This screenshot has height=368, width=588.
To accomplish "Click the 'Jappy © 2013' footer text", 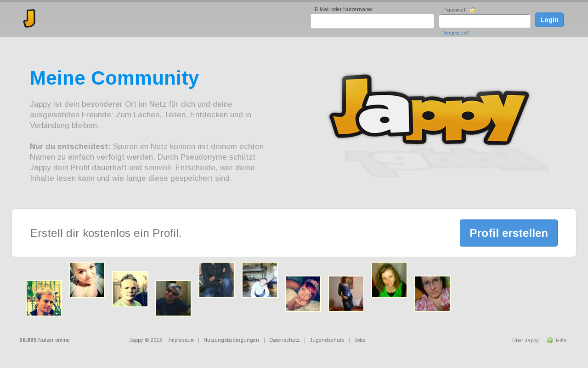I will pos(146,340).
